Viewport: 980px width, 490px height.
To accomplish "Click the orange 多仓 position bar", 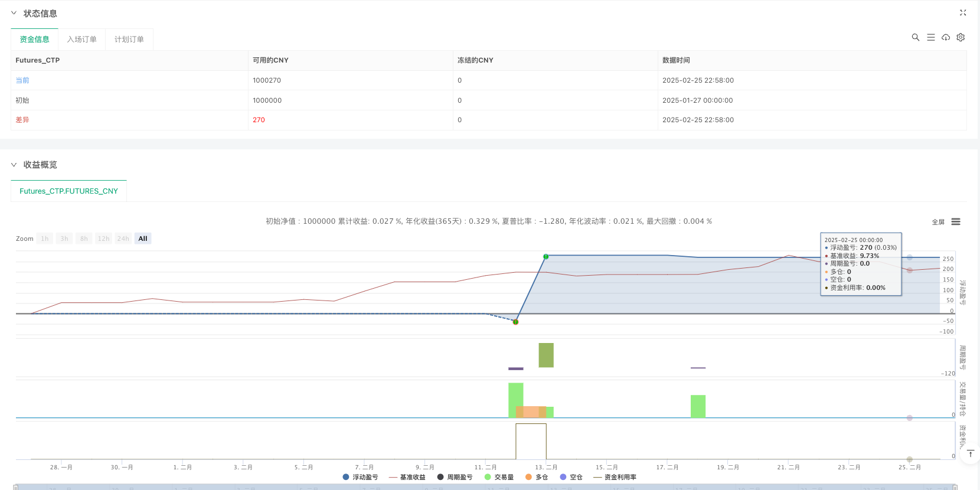I will 531,411.
